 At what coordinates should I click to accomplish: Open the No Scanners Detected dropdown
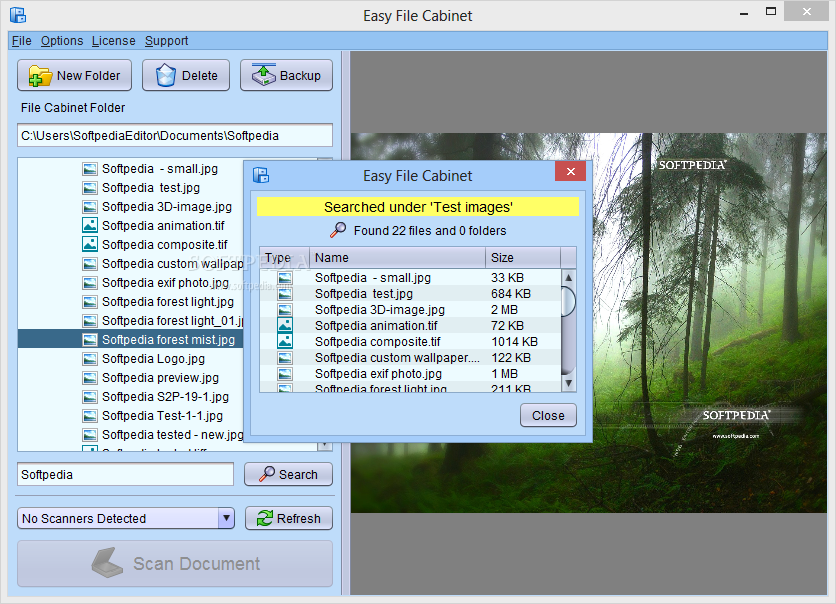pos(126,518)
